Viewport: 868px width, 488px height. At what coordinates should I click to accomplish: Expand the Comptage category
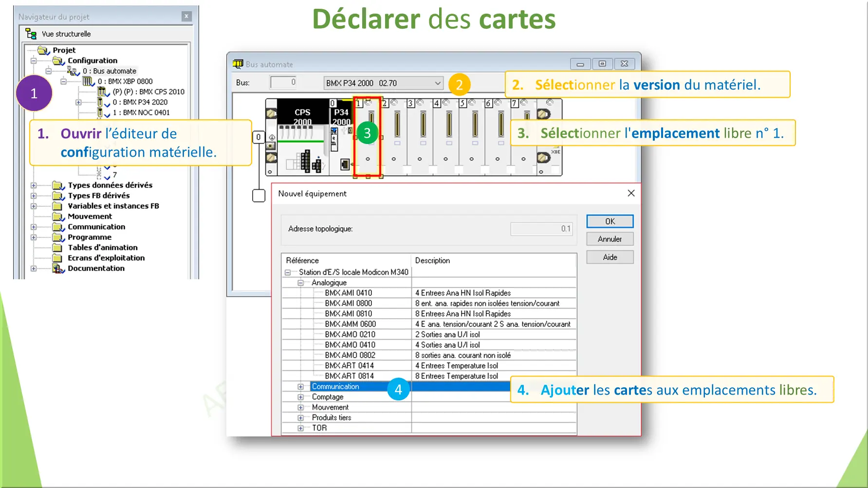point(300,397)
